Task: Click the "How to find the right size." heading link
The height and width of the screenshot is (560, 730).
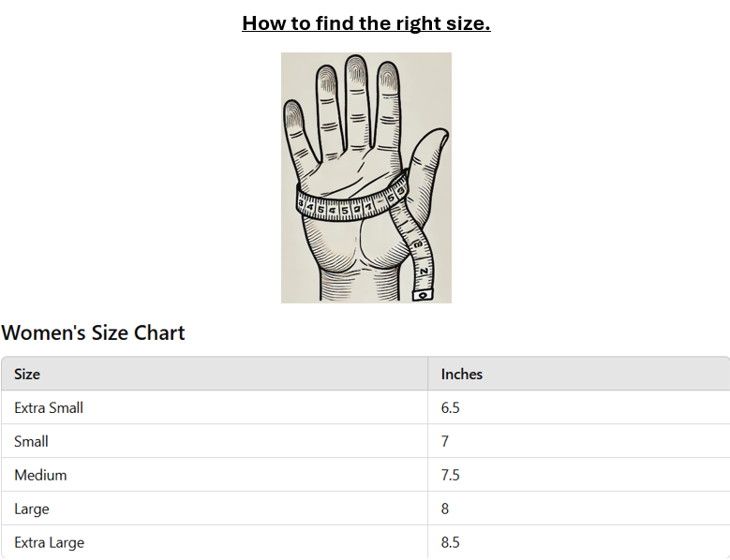Action: (365, 23)
